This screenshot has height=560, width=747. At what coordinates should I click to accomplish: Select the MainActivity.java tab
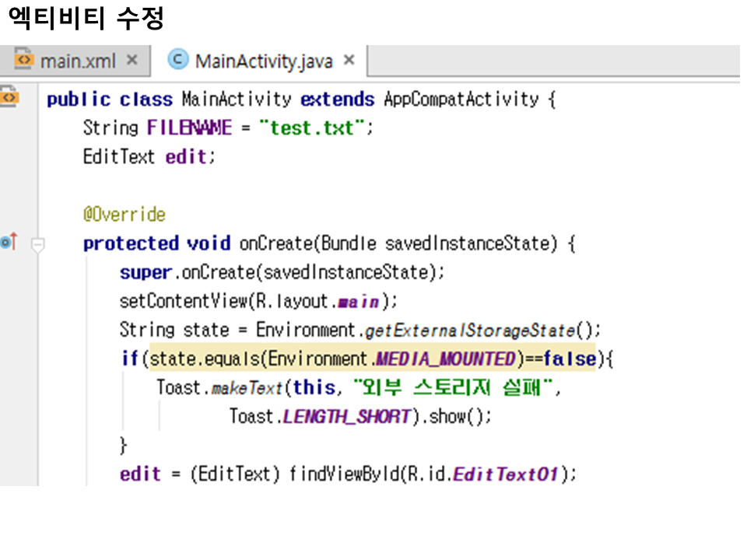[263, 61]
